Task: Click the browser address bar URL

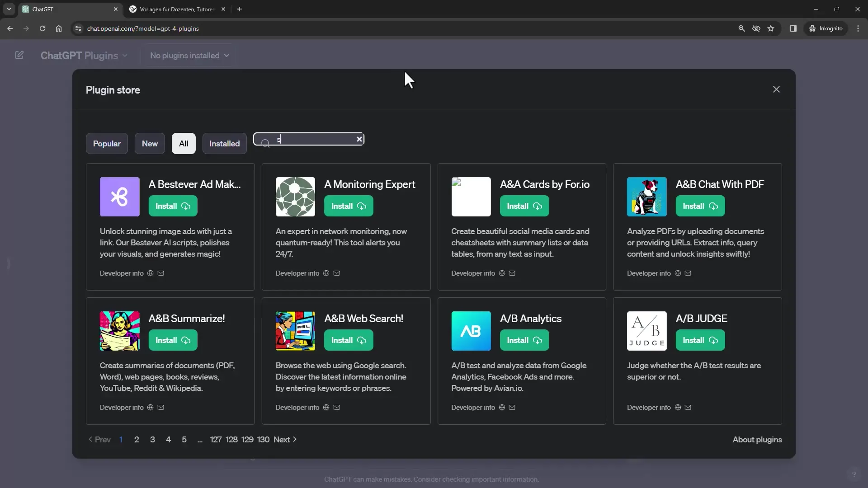Action: click(x=143, y=28)
